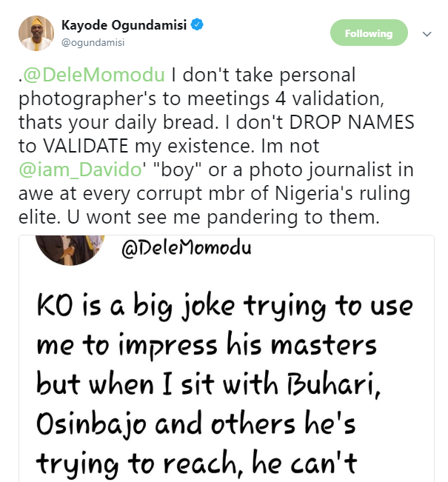The image size is (448, 482).
Task: Toggle the Following button
Action: pos(368,33)
